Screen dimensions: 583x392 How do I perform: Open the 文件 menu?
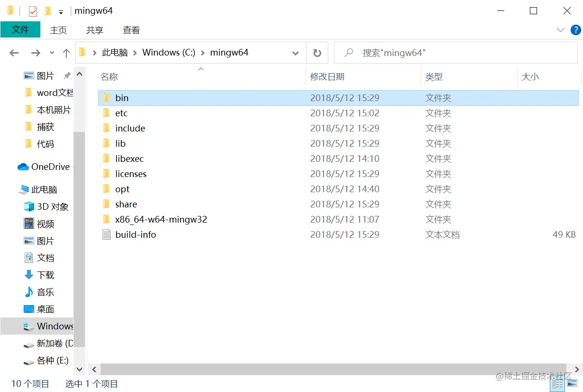tap(20, 30)
